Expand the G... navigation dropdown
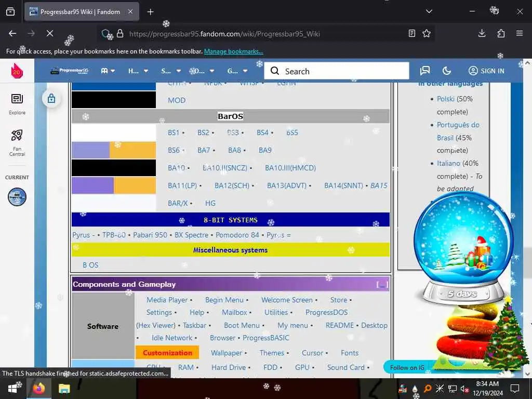The height and width of the screenshot is (399, 532). [237, 71]
